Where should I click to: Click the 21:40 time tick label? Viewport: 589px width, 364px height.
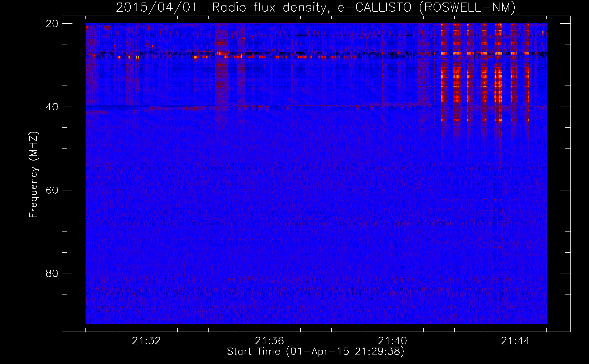[392, 341]
